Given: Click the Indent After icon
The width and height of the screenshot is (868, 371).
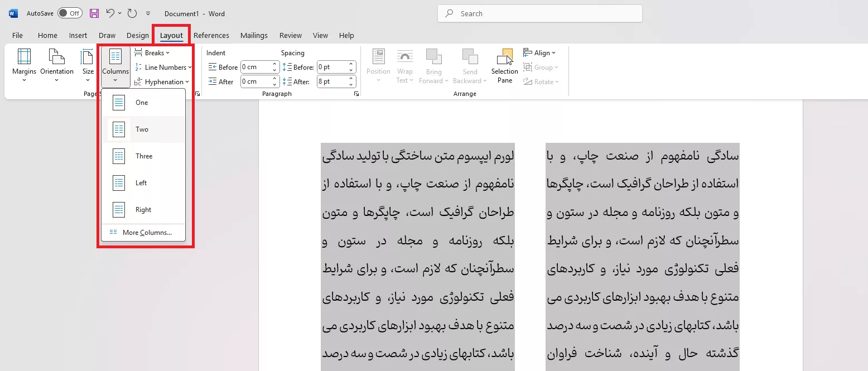Looking at the screenshot, I should click(212, 81).
